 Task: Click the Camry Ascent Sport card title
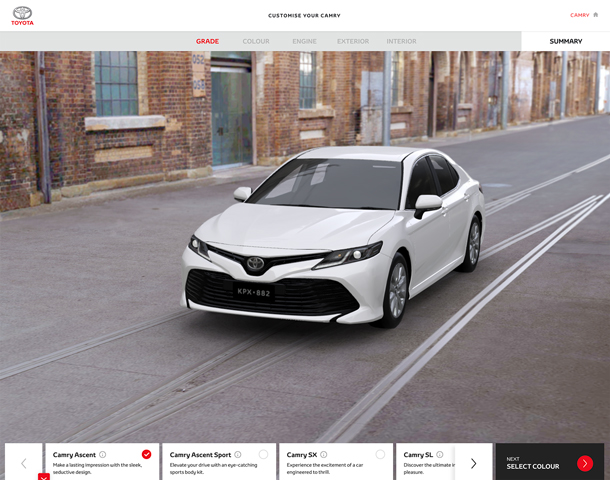(x=200, y=455)
